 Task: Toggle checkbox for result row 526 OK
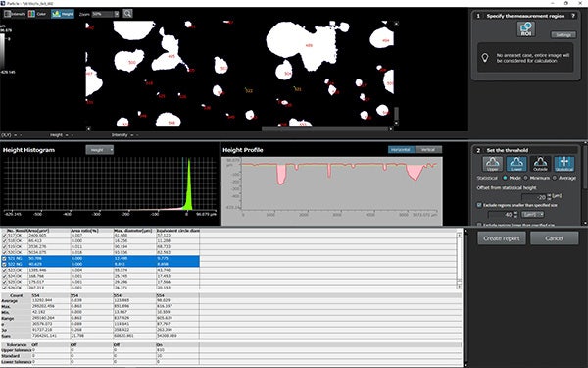coord(5,288)
